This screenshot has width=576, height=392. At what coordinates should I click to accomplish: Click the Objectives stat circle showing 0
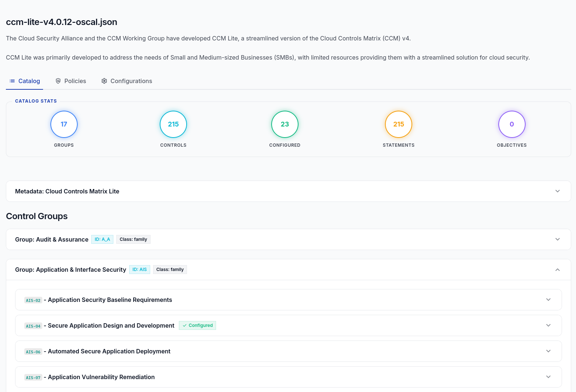(x=512, y=124)
